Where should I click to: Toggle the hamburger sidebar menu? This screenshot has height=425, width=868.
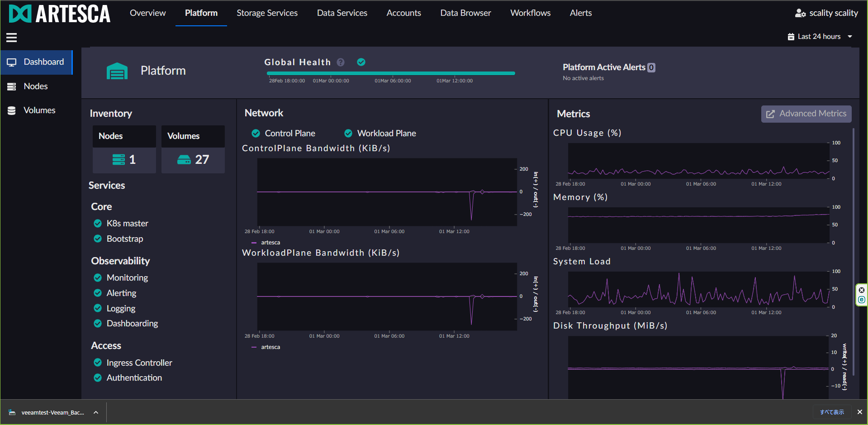[12, 38]
